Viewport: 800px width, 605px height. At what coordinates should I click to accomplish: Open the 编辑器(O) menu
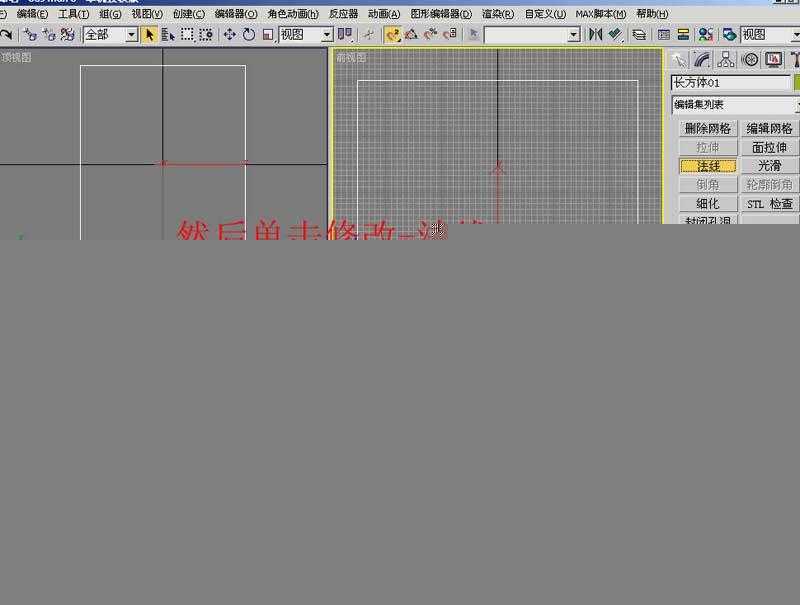(x=236, y=14)
